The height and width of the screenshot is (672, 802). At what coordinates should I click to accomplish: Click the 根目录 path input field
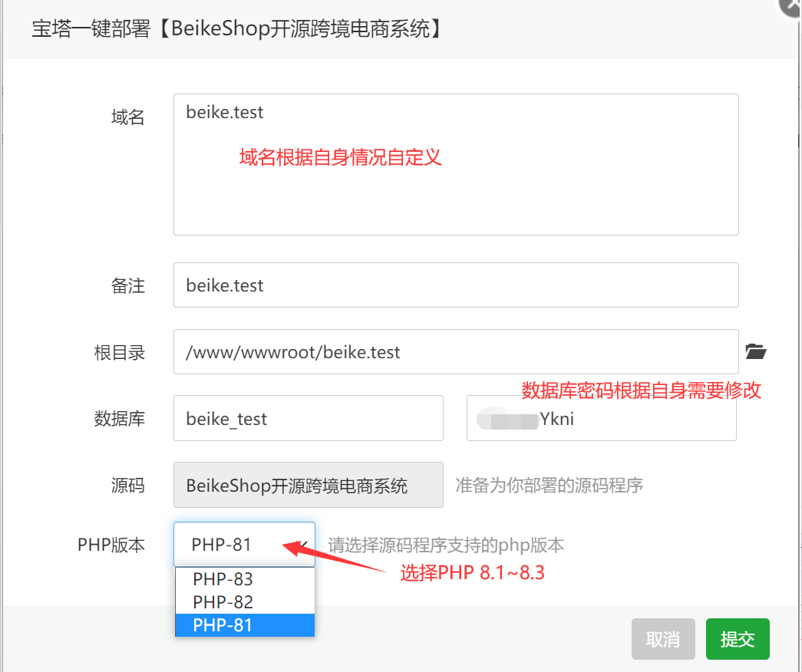456,352
